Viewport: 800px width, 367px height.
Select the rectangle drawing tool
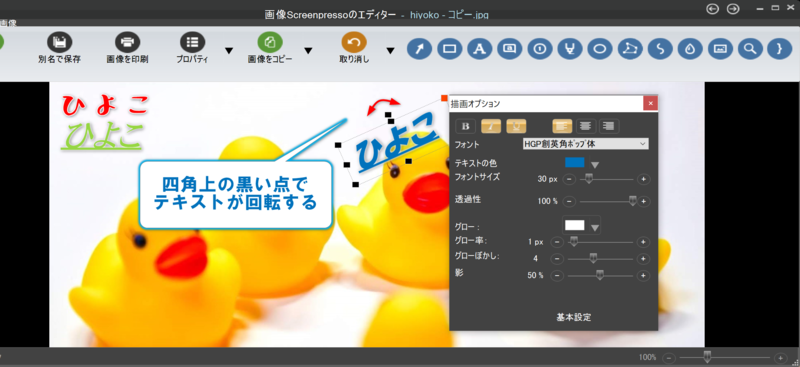(449, 49)
